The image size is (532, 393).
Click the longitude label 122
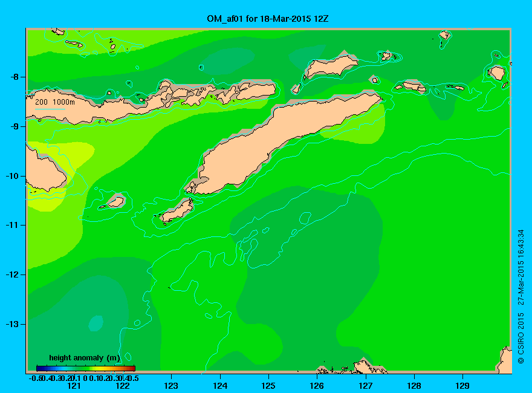point(123,386)
